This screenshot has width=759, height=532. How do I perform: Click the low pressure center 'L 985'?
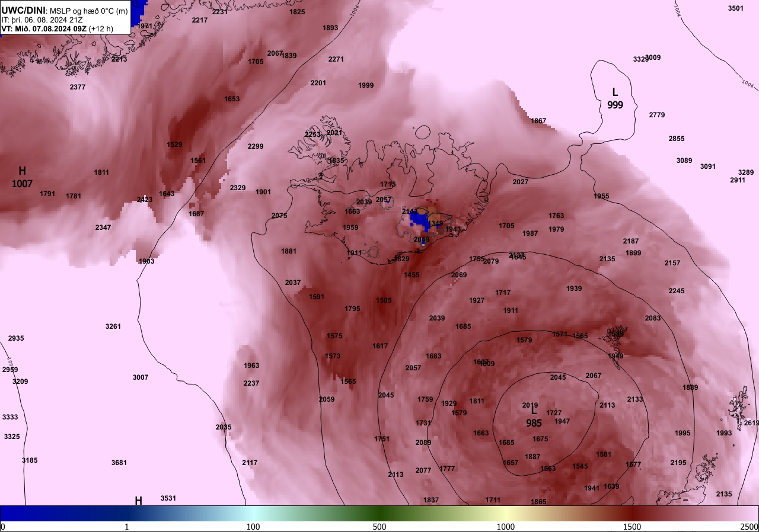coord(534,416)
